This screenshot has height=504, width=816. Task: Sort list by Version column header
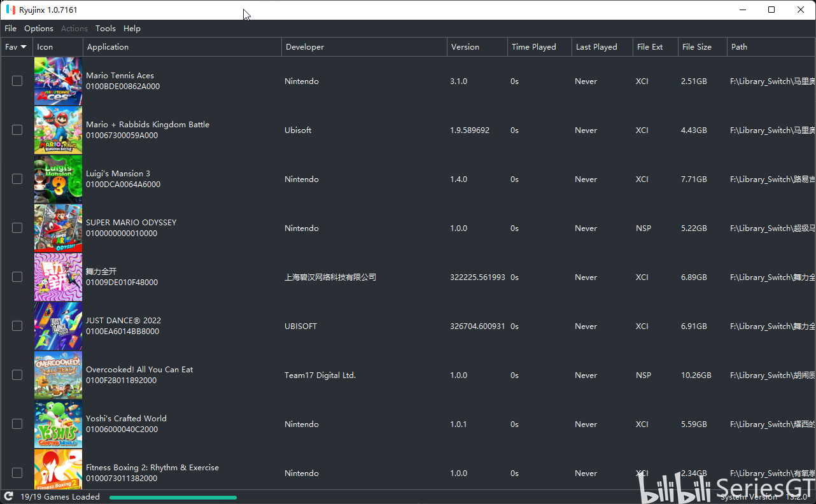click(x=477, y=47)
